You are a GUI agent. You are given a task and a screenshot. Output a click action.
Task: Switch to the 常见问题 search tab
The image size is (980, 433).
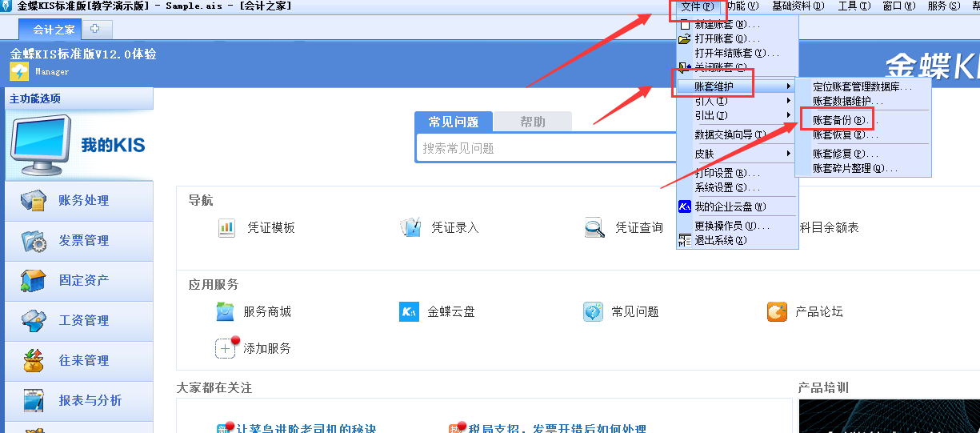[x=454, y=122]
